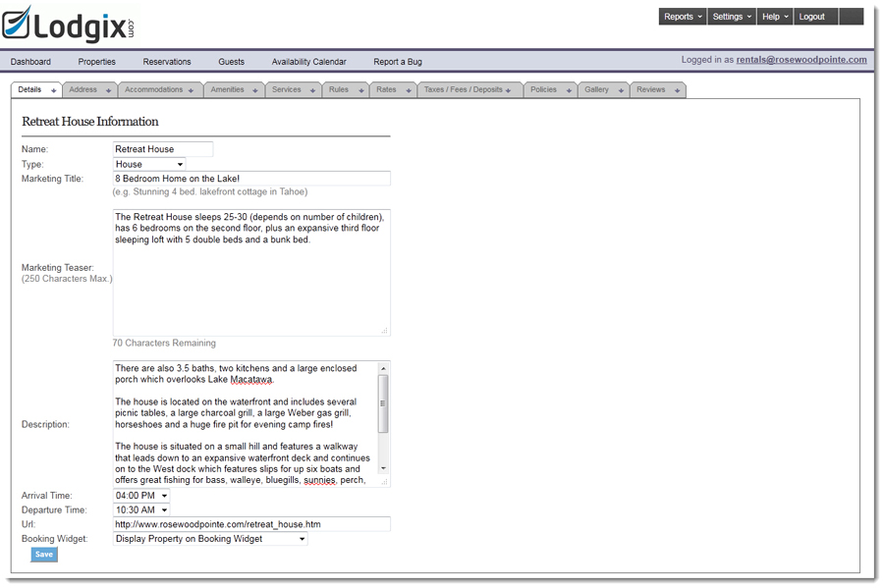
Task: Open Reservations in navigation bar
Action: [167, 62]
